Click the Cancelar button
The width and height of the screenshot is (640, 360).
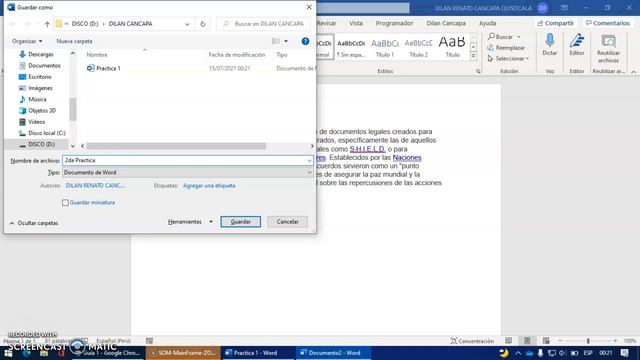coord(287,222)
